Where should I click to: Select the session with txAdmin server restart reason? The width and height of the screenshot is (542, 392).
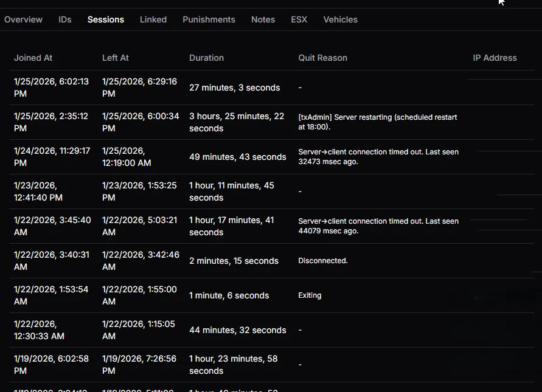(377, 122)
